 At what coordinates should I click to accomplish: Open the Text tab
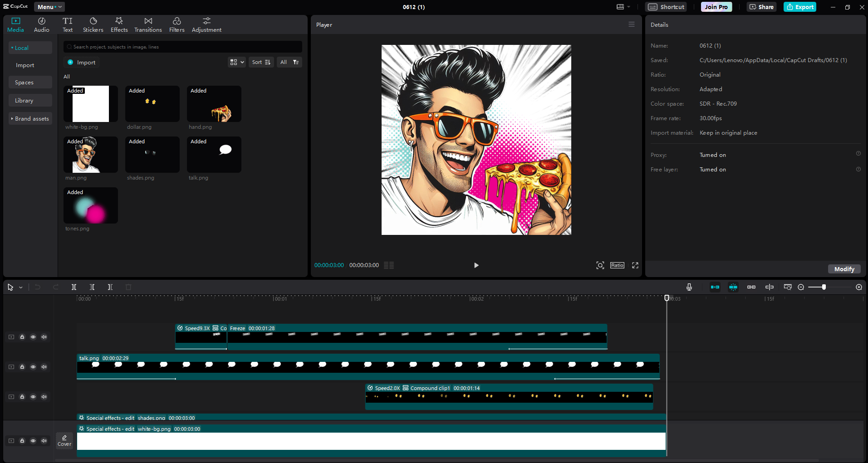[x=68, y=25]
